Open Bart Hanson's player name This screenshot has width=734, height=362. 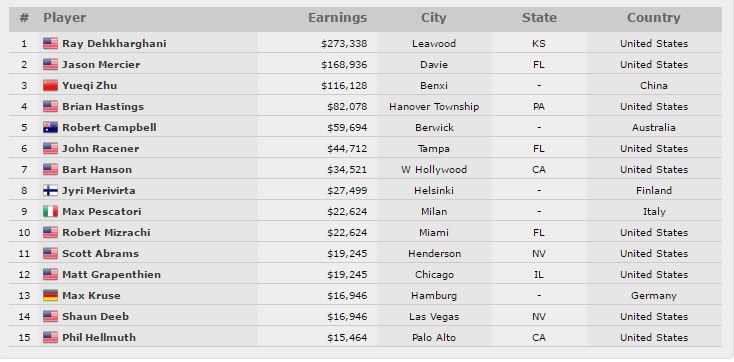tap(97, 170)
